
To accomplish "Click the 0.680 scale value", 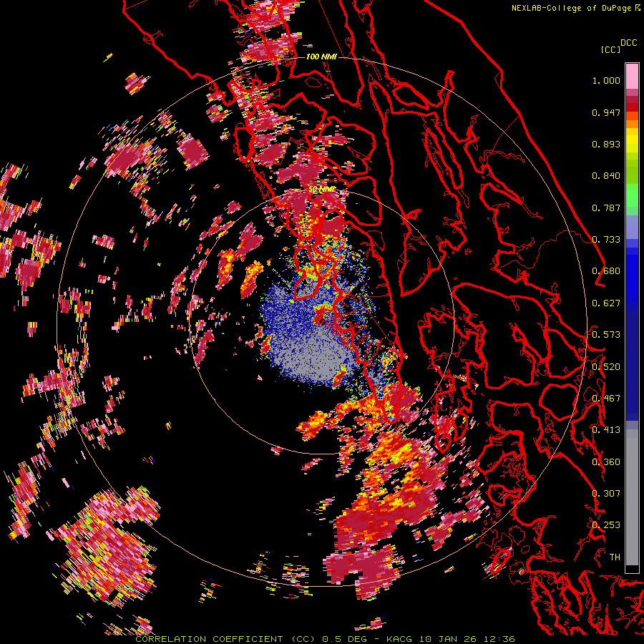I will tap(606, 271).
